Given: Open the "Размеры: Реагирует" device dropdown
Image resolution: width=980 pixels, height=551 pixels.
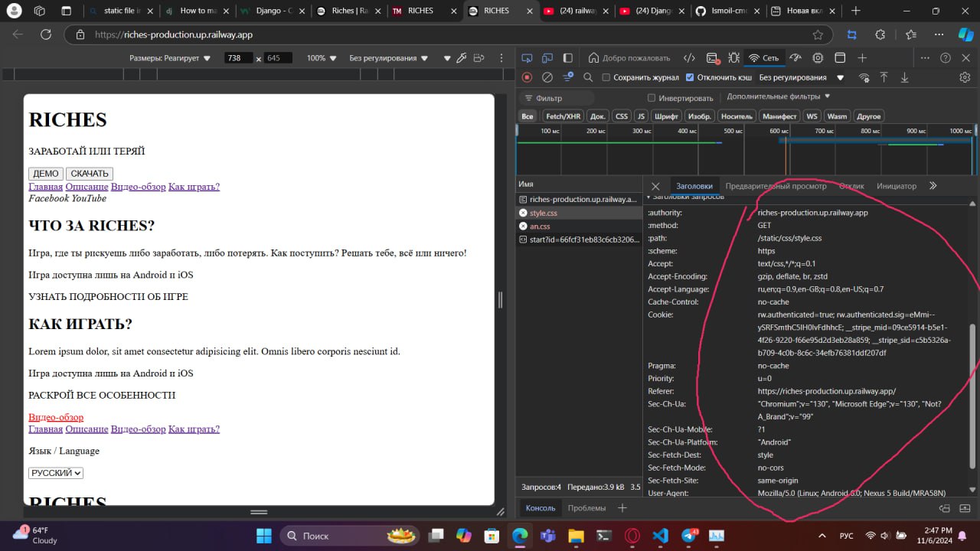Looking at the screenshot, I should tap(169, 58).
